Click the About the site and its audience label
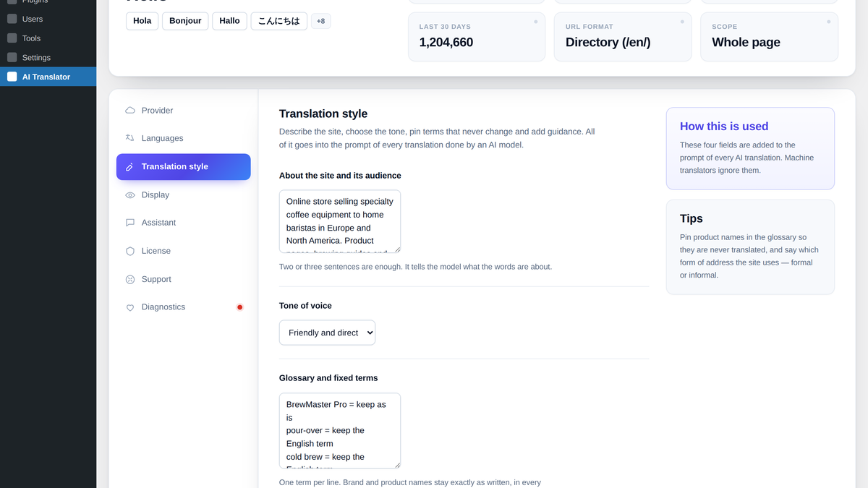This screenshot has width=868, height=488. coord(340,176)
